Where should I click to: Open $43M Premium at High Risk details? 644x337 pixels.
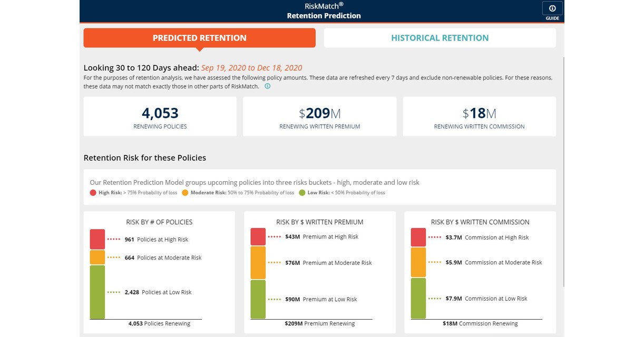(x=321, y=236)
